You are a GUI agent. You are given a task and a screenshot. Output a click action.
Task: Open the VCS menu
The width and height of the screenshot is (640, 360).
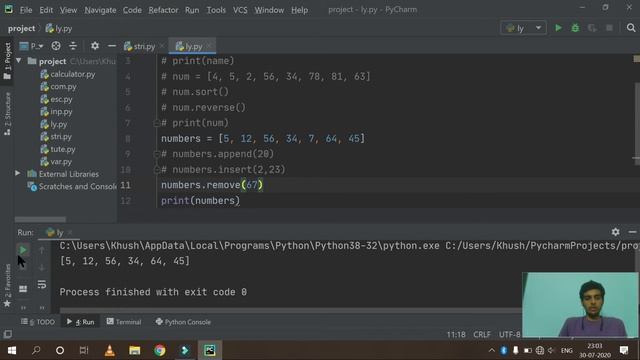tap(240, 10)
